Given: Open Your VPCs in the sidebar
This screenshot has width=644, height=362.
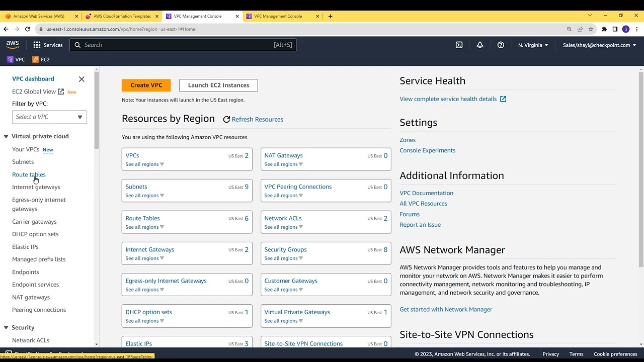Looking at the screenshot, I should 26,149.
